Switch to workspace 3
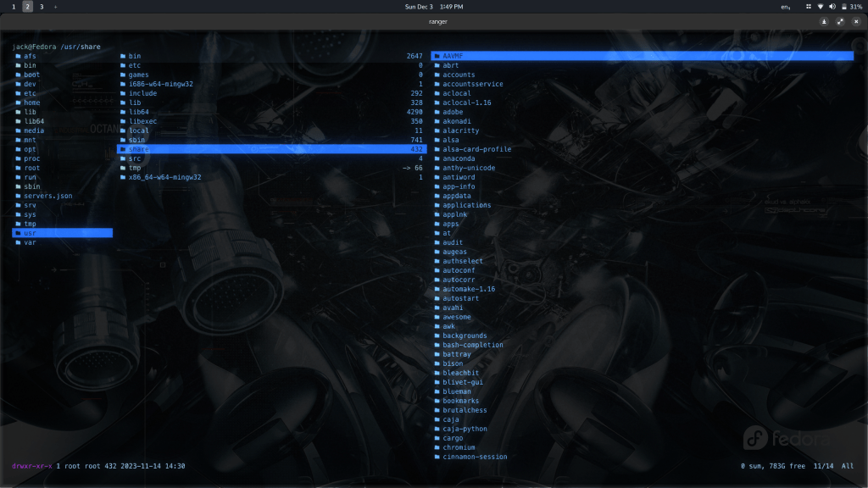The image size is (868, 488). point(42,7)
